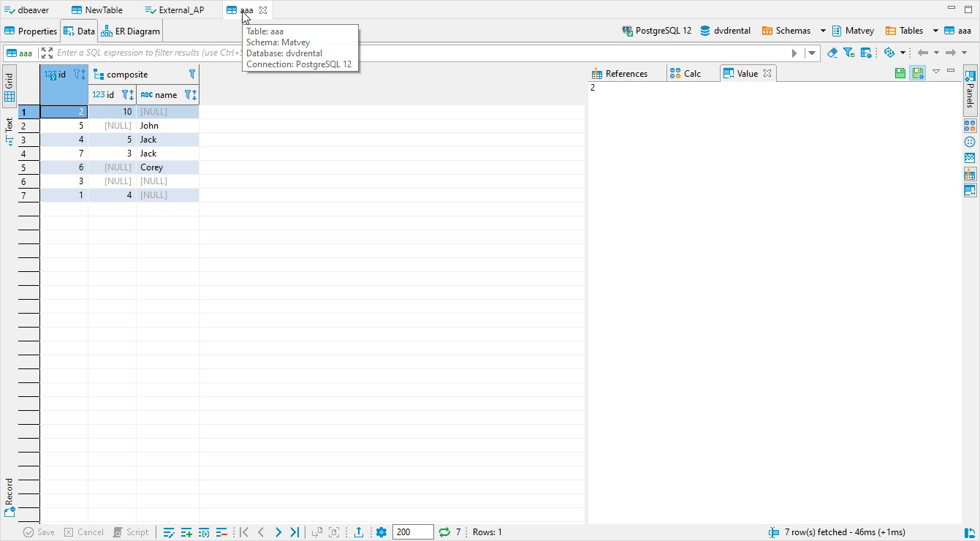Click the filter icon on composite column
980x541 pixels.
(x=192, y=74)
